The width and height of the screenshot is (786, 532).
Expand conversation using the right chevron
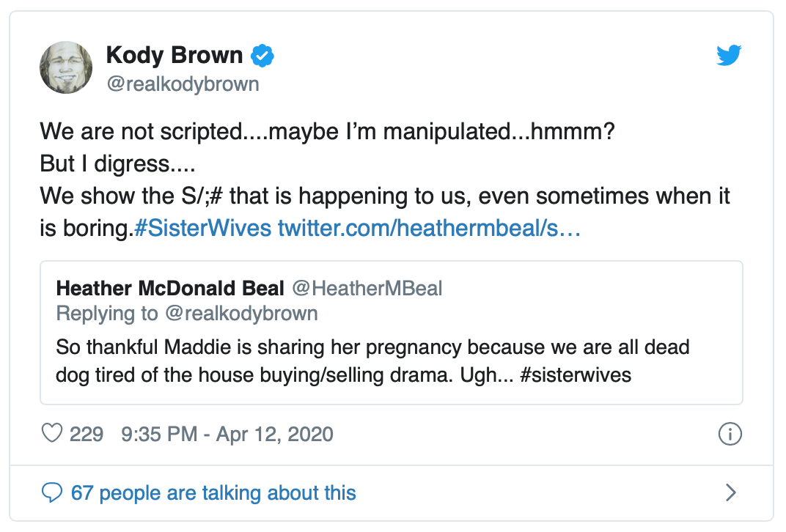point(730,492)
